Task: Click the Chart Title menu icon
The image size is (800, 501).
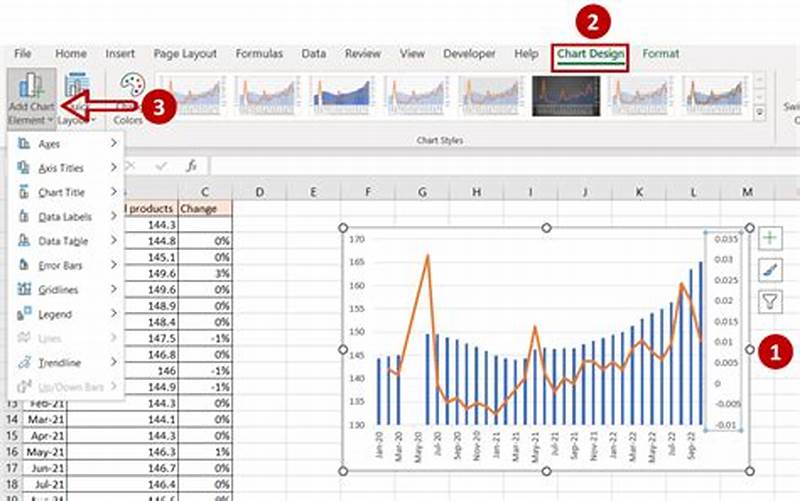Action: [x=24, y=192]
